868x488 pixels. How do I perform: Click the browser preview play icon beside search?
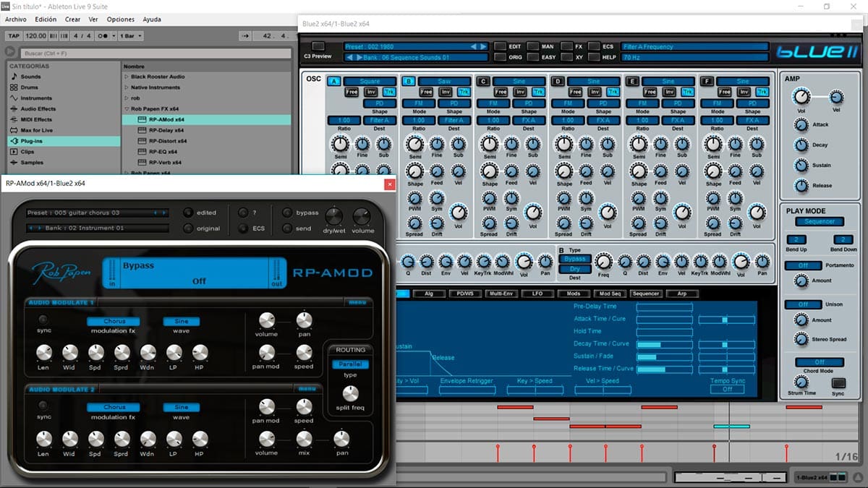[x=10, y=52]
